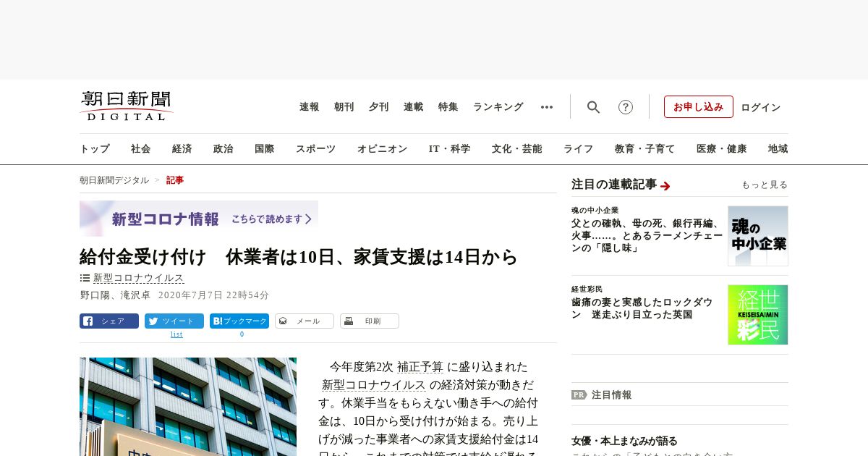
Task: Open the three-dots more menu
Action: pyautogui.click(x=547, y=107)
